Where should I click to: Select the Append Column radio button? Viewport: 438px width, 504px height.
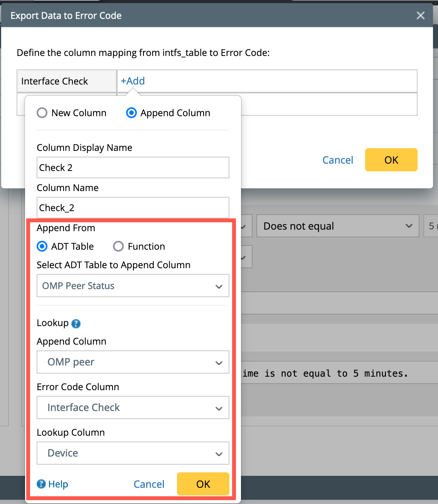[x=131, y=113]
